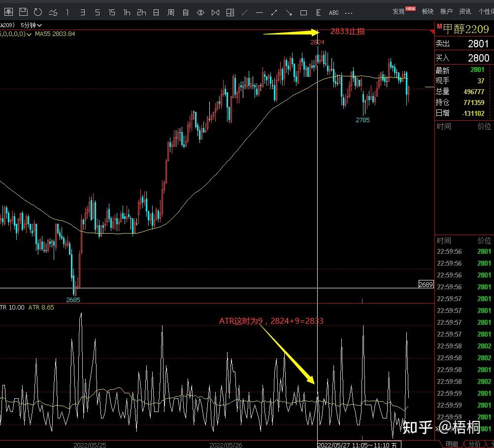494x448 pixels.
Task: Select the rectangle drawing tool
Action: (x=304, y=13)
